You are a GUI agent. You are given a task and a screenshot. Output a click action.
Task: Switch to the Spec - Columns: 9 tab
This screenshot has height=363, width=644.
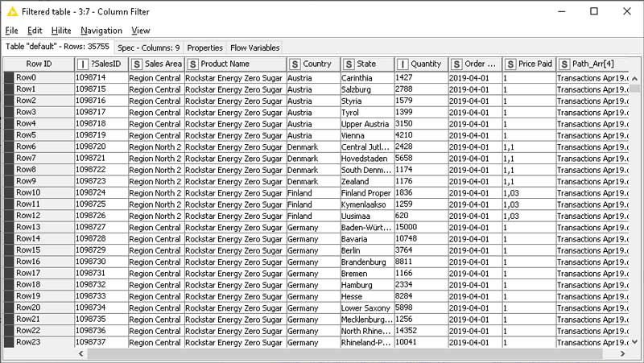(149, 47)
